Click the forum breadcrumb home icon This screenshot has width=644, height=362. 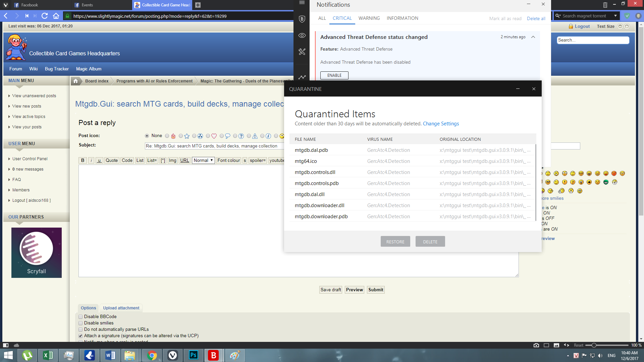click(76, 81)
